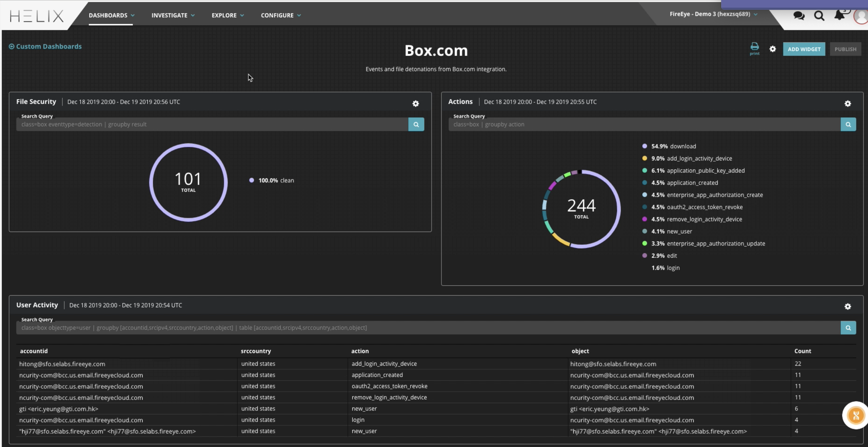Run the Actions search query

(848, 124)
